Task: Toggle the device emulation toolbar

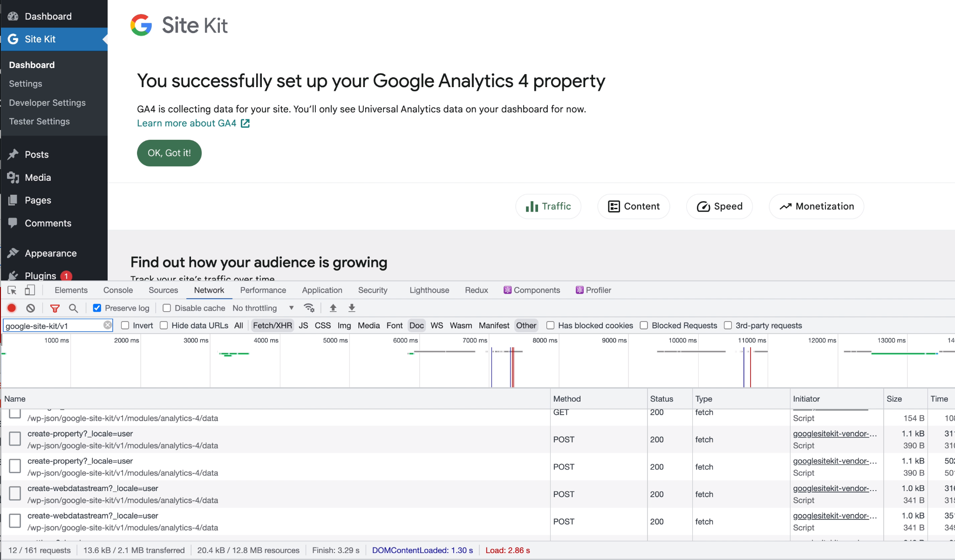Action: click(29, 290)
